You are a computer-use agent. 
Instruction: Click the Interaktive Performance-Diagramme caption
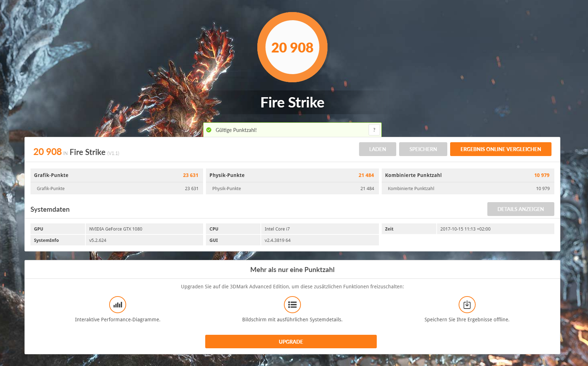point(118,320)
